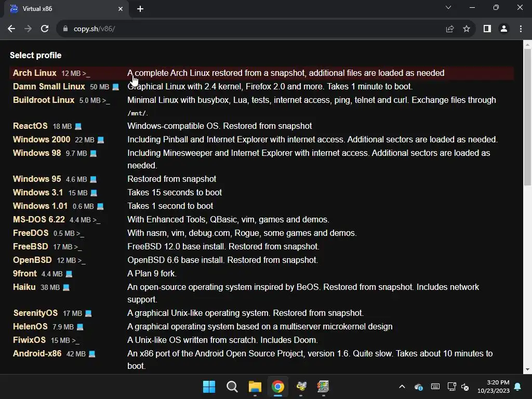Start the Windows 3.1 profile
This screenshot has height=399, width=532.
click(38, 192)
